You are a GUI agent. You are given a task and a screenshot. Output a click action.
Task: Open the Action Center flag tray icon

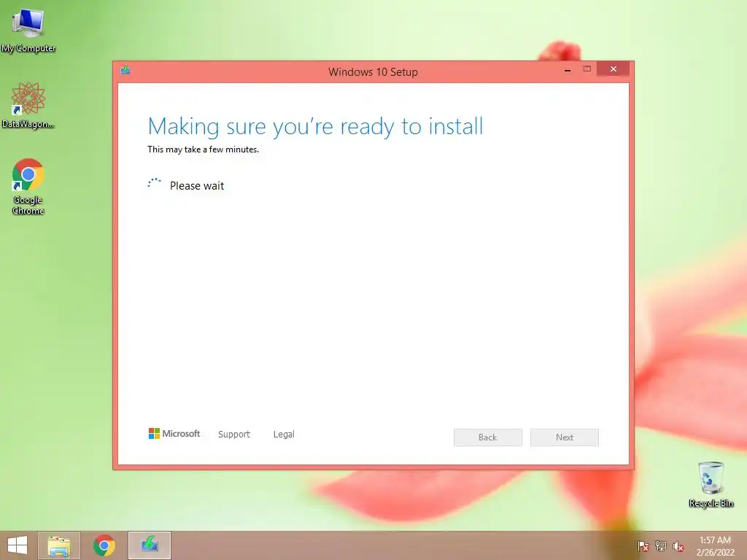pos(643,546)
